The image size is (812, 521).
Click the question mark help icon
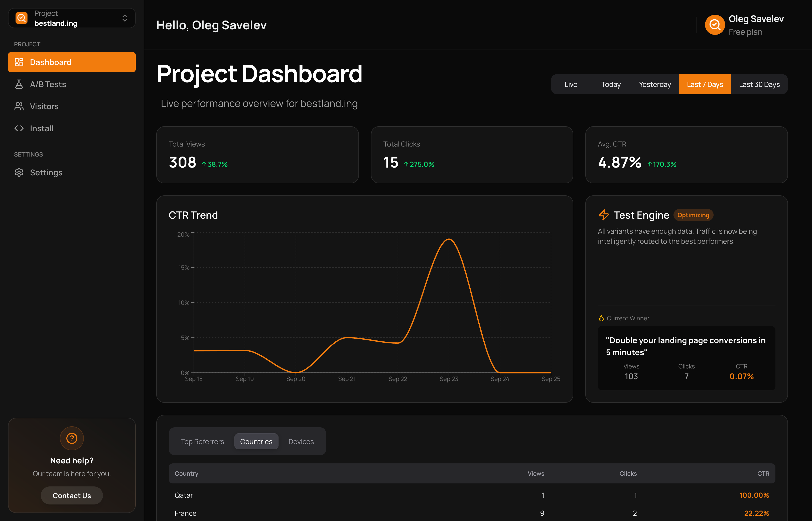pos(72,438)
